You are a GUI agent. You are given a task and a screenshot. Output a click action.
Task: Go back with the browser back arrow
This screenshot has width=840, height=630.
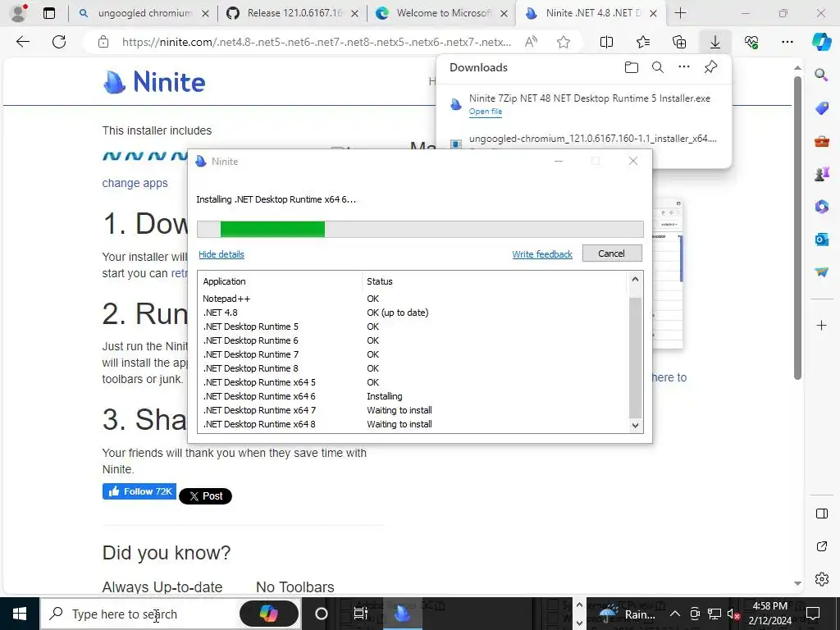click(x=22, y=42)
